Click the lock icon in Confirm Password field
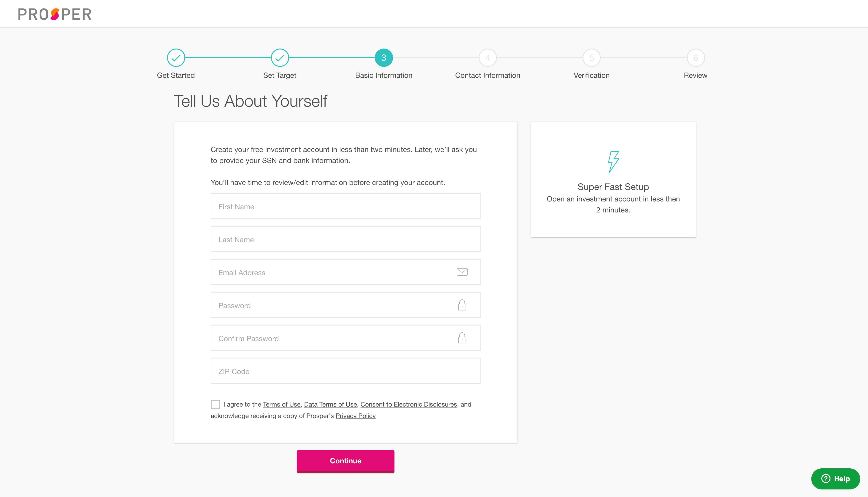The height and width of the screenshot is (497, 868). tap(462, 338)
